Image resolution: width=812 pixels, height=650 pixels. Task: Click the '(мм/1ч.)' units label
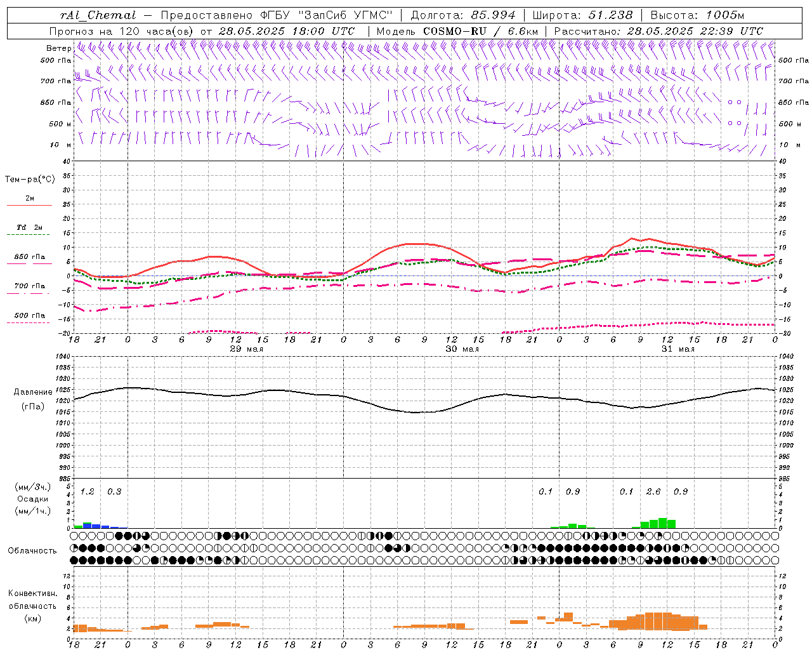pos(32,511)
